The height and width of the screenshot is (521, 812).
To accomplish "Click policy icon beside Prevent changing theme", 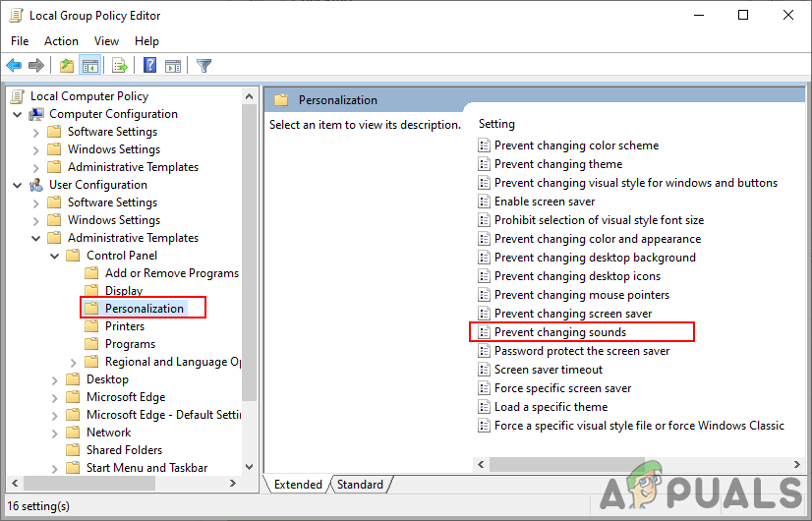I will (484, 164).
